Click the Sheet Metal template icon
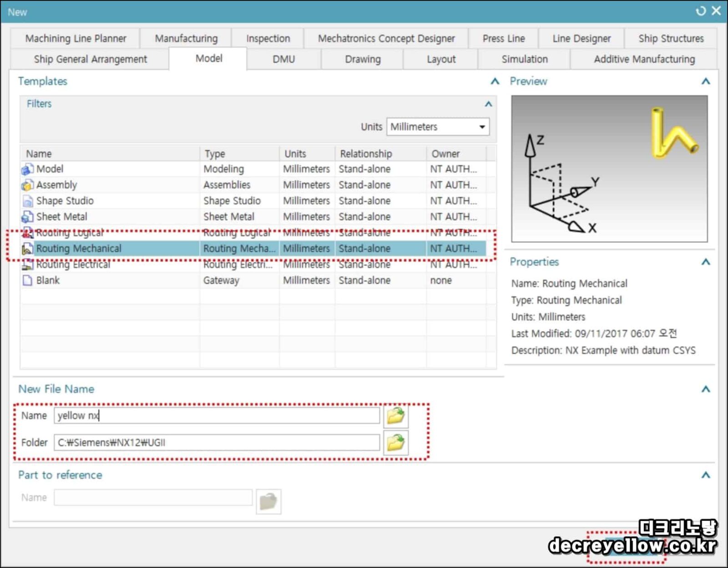 [27, 217]
